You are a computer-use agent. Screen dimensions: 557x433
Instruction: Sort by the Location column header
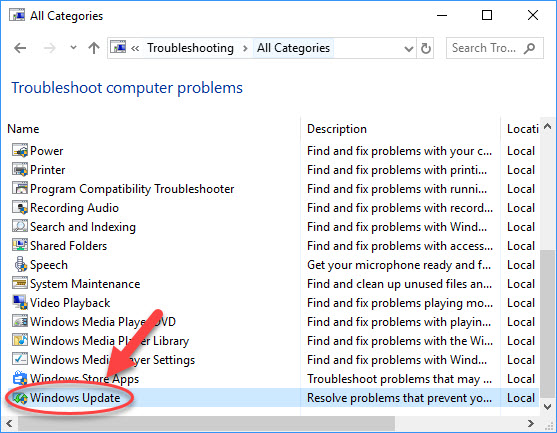(523, 129)
